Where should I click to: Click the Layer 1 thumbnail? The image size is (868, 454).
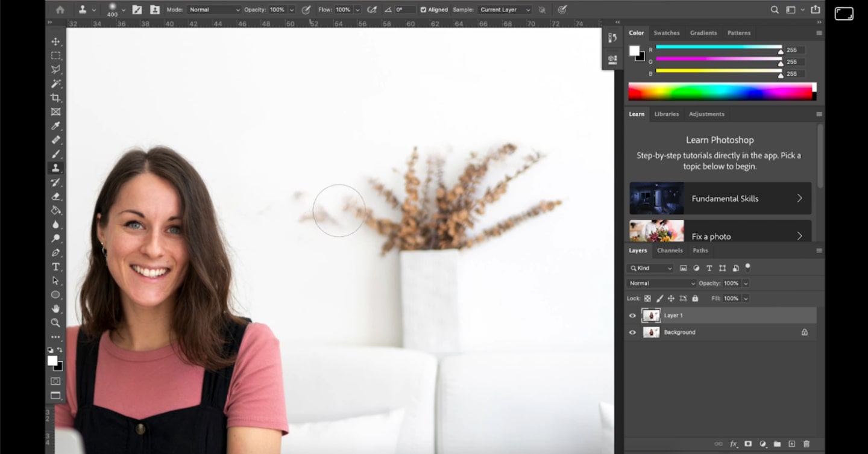tap(651, 316)
